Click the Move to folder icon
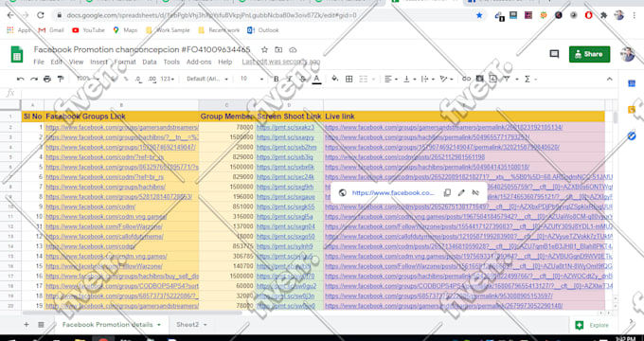The height and width of the screenshot is (341, 644). coord(278,49)
